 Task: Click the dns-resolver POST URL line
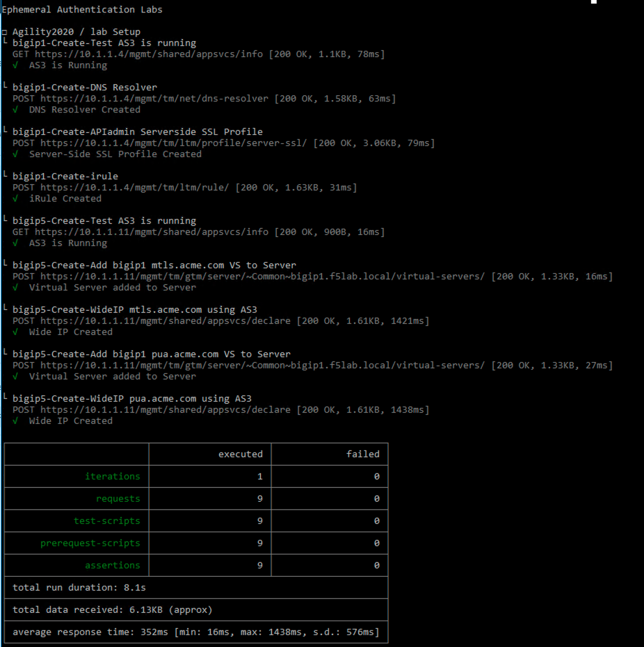click(204, 99)
